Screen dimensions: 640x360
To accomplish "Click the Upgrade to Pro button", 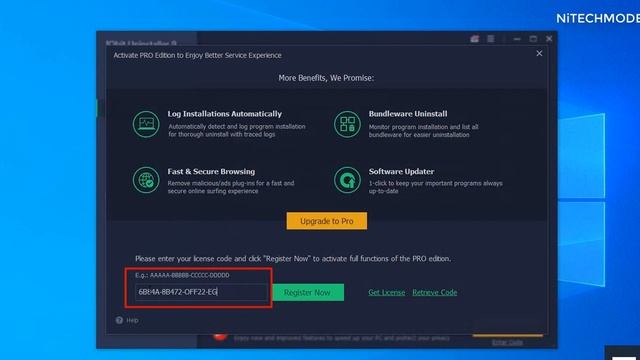I will (x=327, y=221).
